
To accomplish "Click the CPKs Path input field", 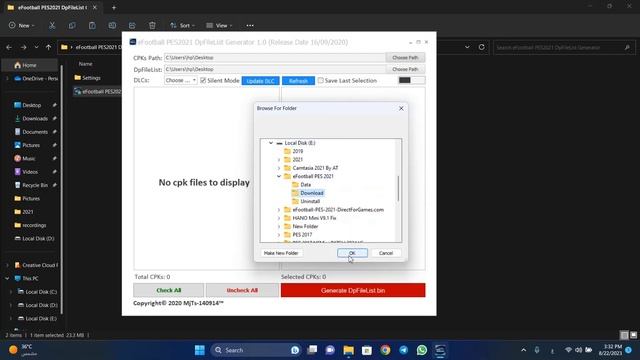I will tap(275, 58).
